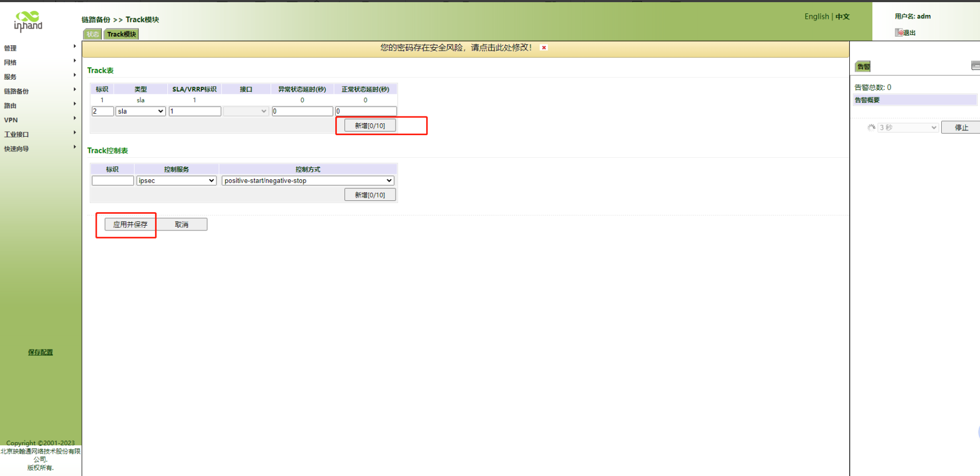Viewport: 980px width, 476px height.
Task: Open the 告警 alarm tab
Action: pyautogui.click(x=863, y=67)
